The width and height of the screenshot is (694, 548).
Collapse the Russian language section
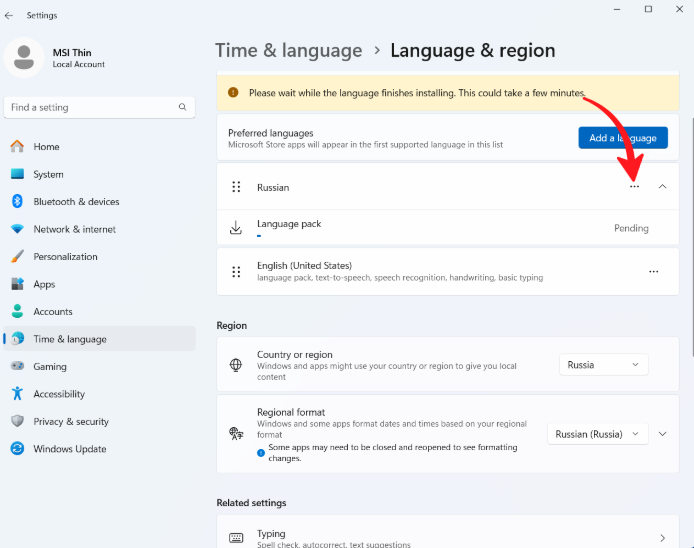click(x=662, y=187)
